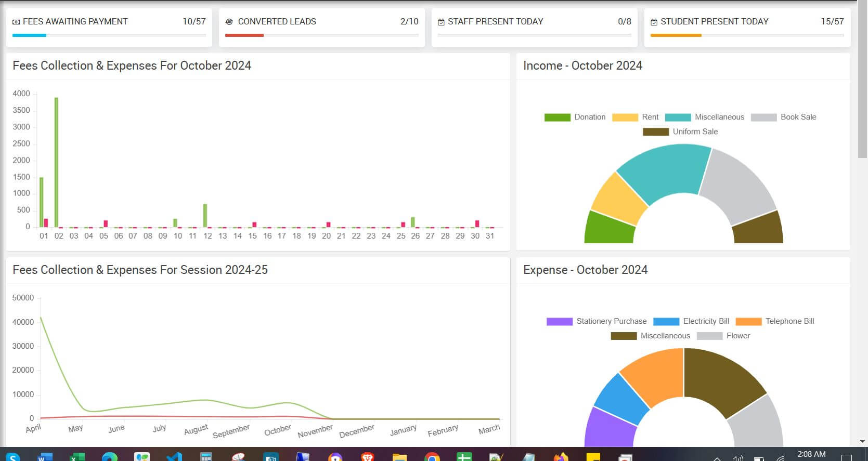Launch the Brave browser from the taskbar
The image size is (868, 461).
pyautogui.click(x=367, y=457)
